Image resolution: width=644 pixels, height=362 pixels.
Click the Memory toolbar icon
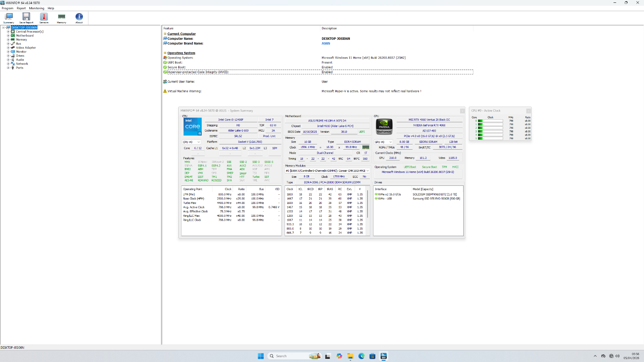pos(62,16)
